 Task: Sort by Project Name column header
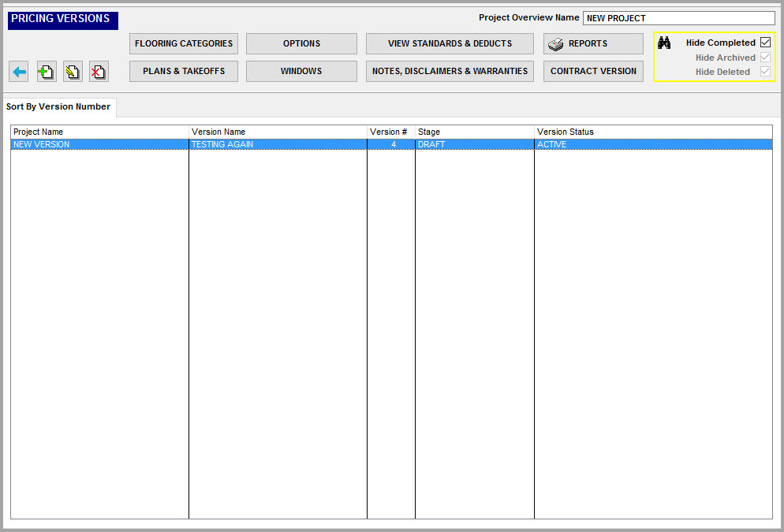point(99,132)
